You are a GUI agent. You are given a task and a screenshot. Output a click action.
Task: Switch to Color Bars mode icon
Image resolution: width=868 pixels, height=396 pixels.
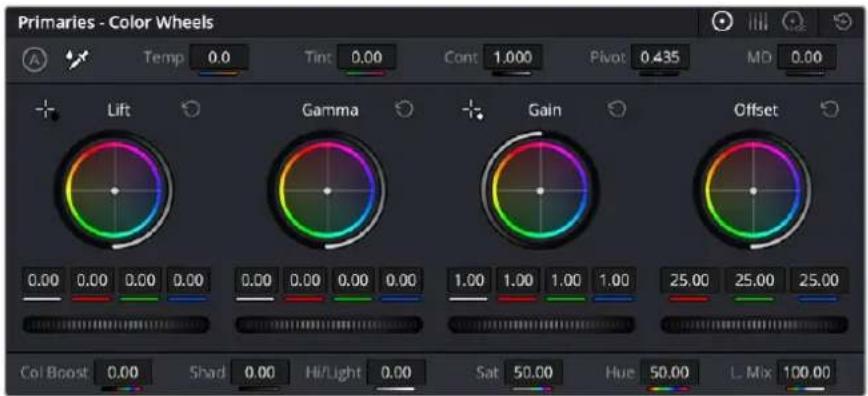[758, 23]
